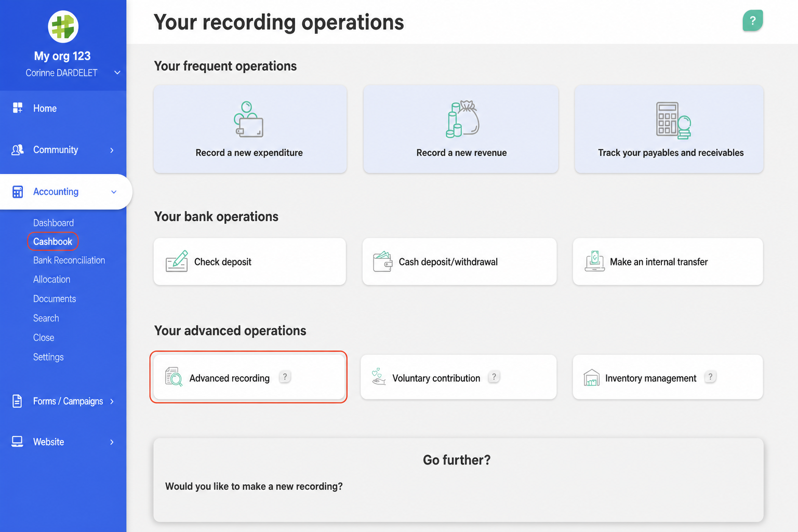Choose Check deposit operation

(x=250, y=261)
